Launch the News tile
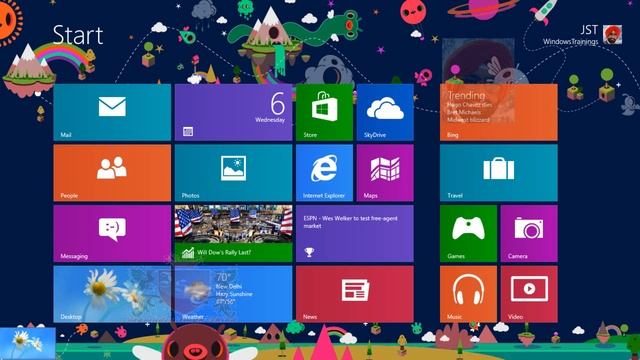This screenshot has width=640, height=360. (x=355, y=294)
